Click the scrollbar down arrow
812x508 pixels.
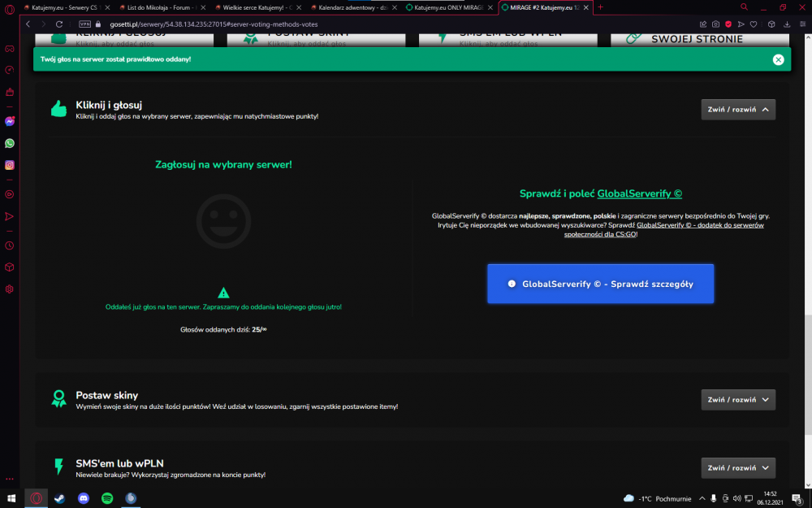[808, 484]
